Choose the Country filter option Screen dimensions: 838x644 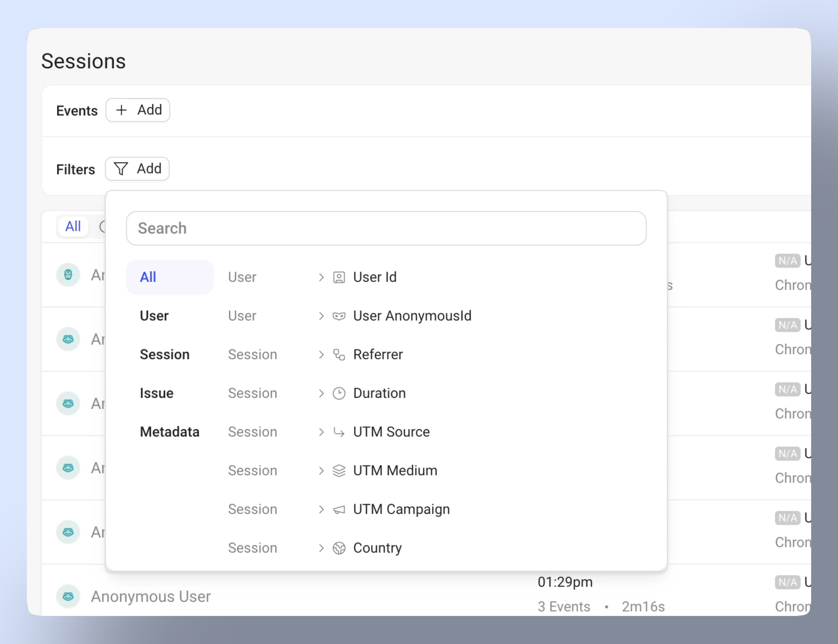coord(378,548)
